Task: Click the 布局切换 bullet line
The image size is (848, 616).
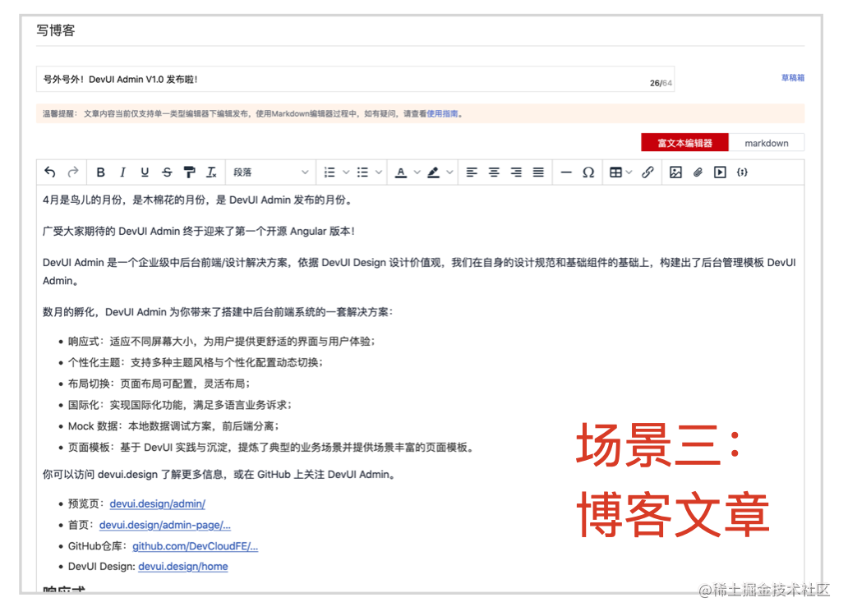Action: click(159, 384)
